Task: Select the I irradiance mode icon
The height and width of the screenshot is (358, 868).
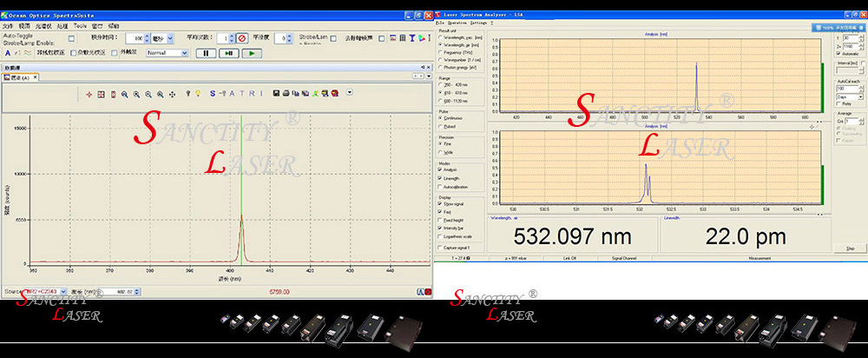Action: 260,94
